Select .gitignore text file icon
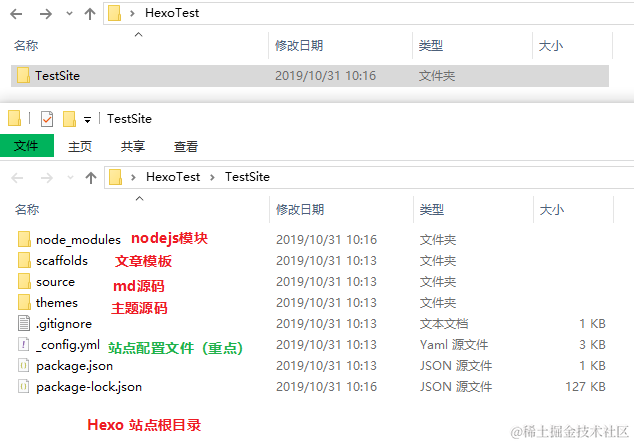634x444 pixels. coord(24,323)
